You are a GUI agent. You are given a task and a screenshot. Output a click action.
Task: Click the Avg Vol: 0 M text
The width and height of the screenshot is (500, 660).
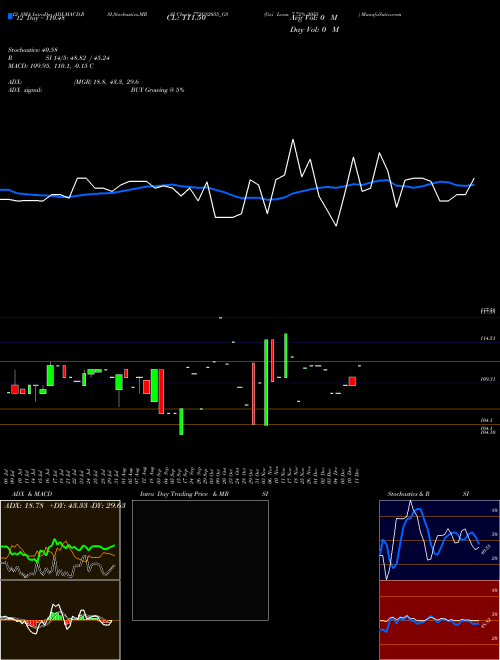(x=314, y=18)
